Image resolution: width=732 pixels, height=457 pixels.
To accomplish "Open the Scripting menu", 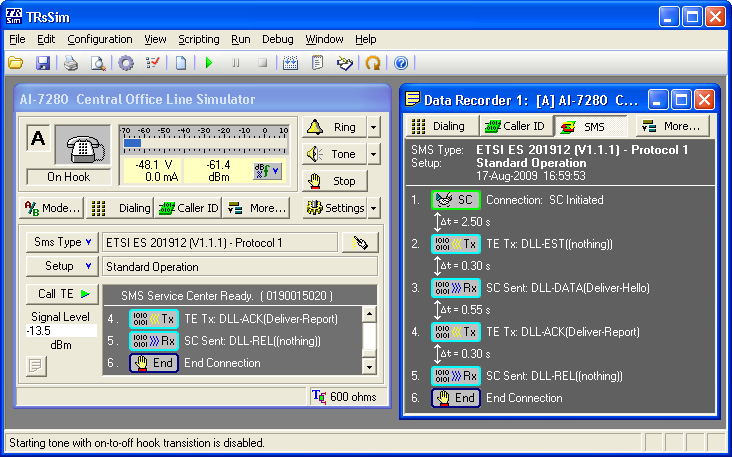I will click(199, 39).
